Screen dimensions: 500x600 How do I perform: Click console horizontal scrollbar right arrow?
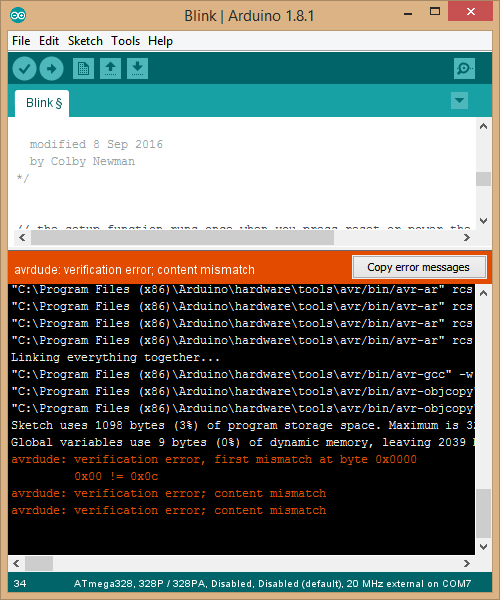(x=467, y=563)
